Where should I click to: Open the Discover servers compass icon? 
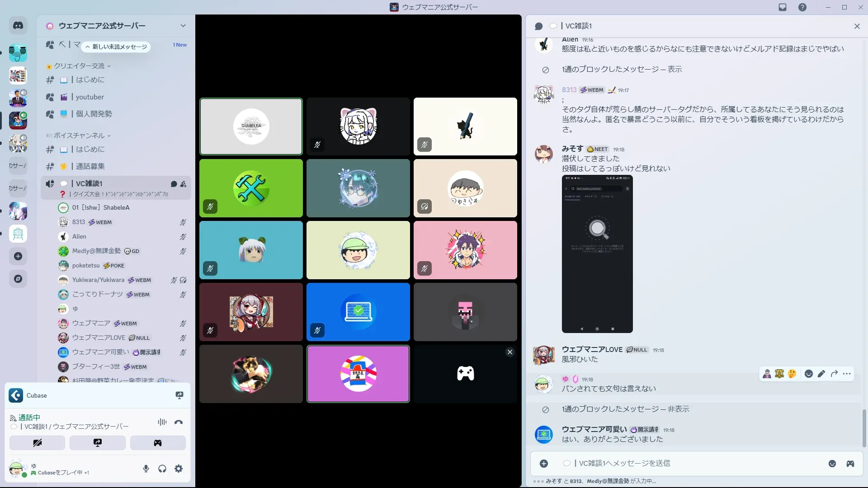pyautogui.click(x=18, y=279)
